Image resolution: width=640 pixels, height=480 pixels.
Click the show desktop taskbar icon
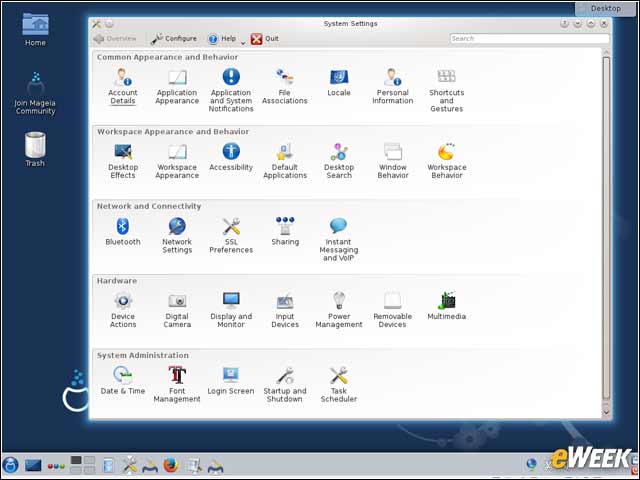click(x=33, y=465)
